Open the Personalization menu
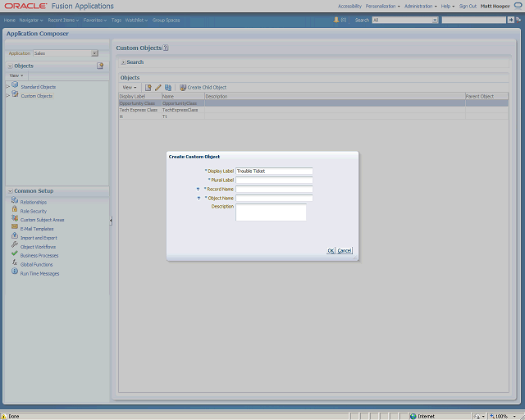 tap(383, 6)
